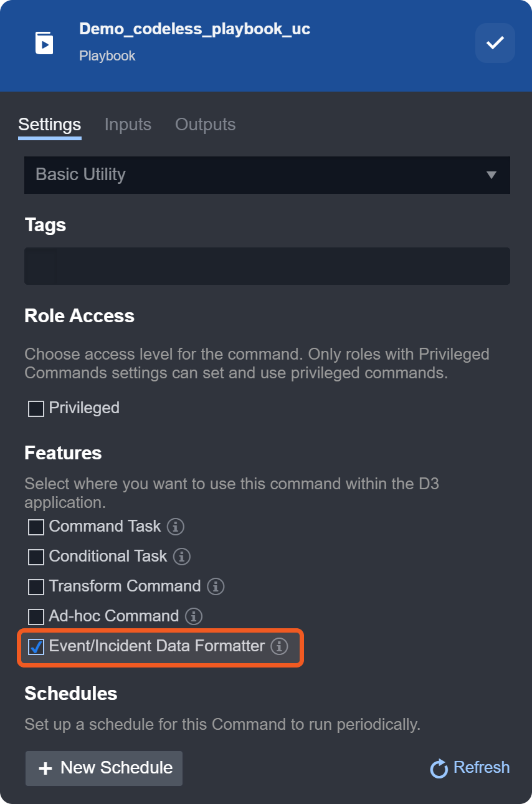Click info icon beside Conditional Task
532x804 pixels.
click(x=181, y=557)
